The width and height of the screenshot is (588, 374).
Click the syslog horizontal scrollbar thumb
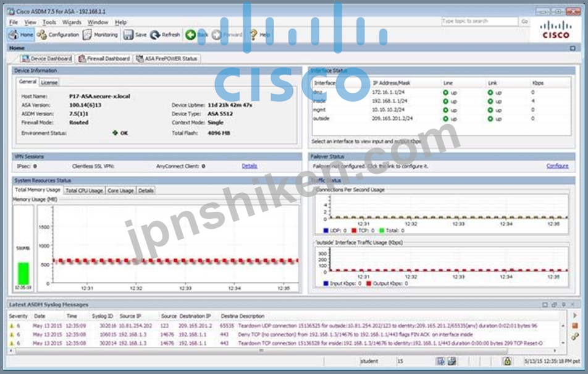[x=261, y=351]
